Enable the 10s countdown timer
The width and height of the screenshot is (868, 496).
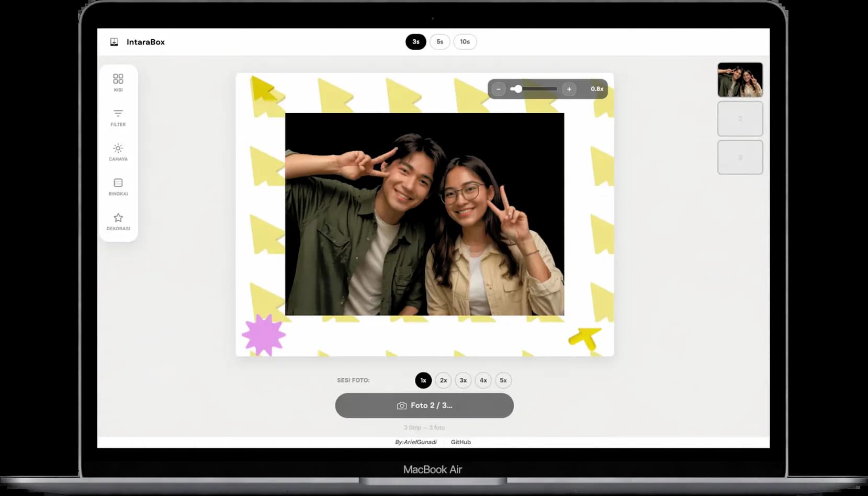465,41
